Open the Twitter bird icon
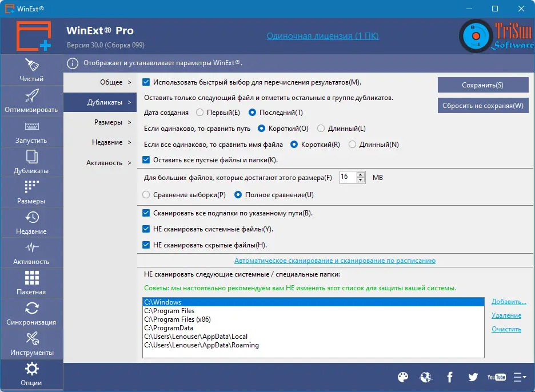This screenshot has height=392, width=535. [x=473, y=377]
